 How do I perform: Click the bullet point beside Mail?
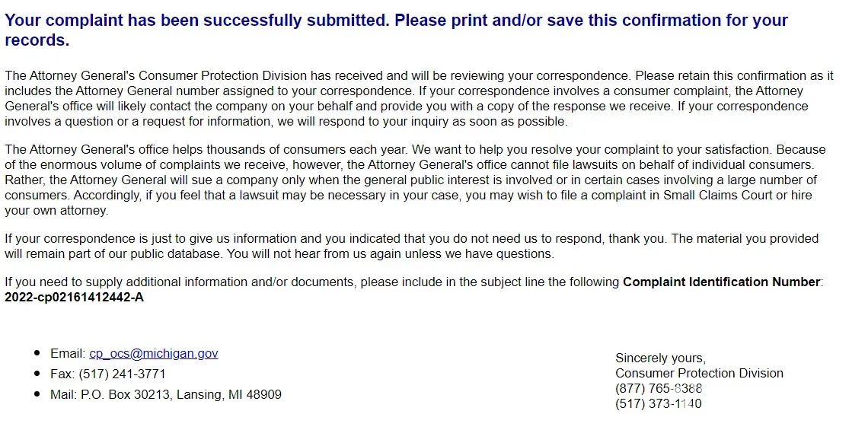[x=37, y=395]
